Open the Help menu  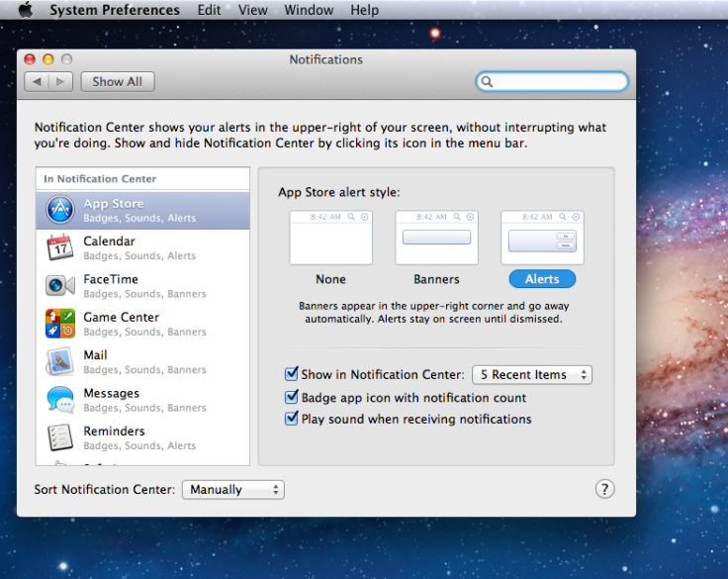point(364,10)
